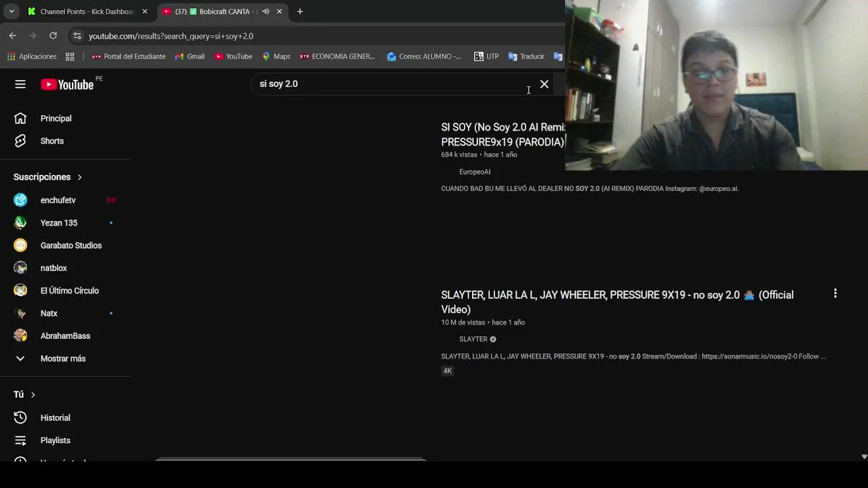Open the SI SOY AI Remix parody video title
868x488 pixels.
(x=503, y=134)
